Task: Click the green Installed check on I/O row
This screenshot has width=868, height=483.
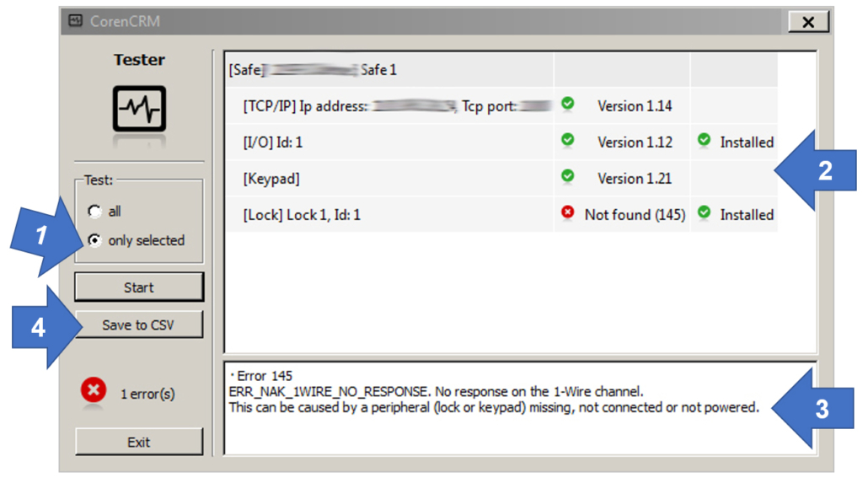Action: pos(705,140)
